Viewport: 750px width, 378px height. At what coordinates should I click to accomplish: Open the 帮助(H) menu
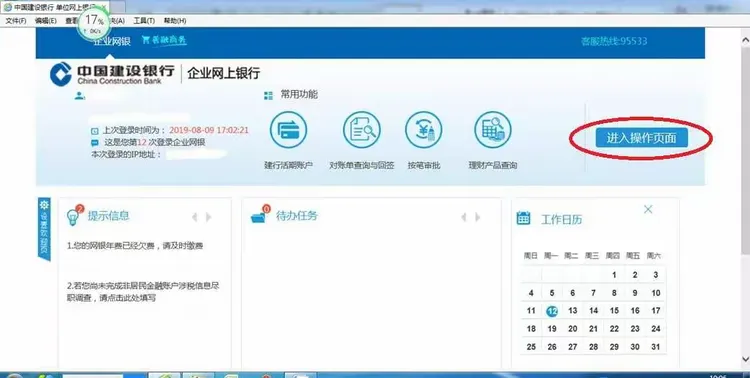coord(175,21)
